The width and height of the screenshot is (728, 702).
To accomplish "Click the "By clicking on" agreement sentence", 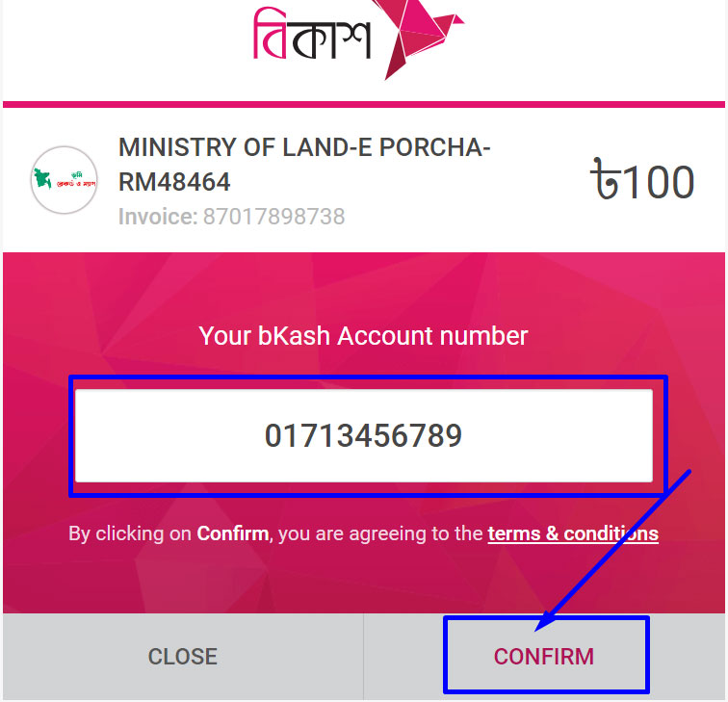I will point(131,533).
